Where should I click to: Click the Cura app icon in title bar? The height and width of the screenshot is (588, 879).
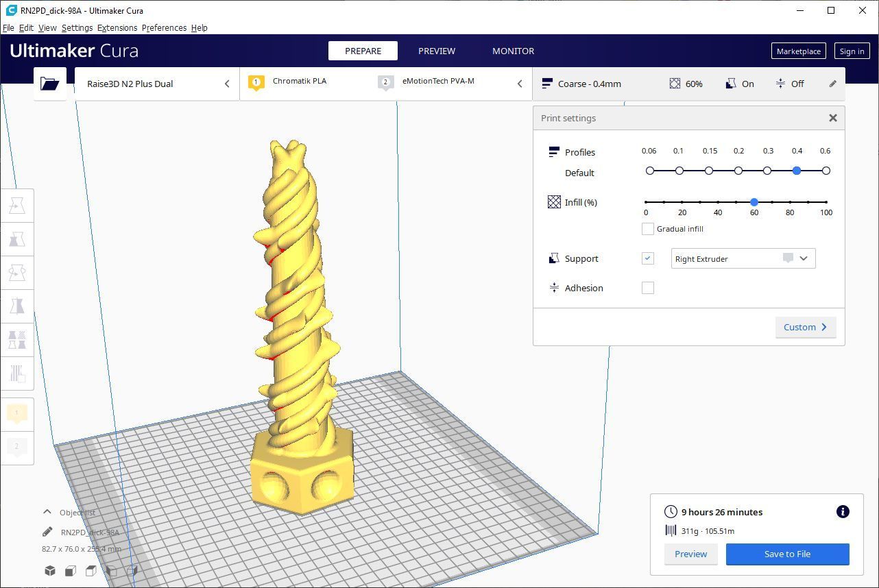point(10,10)
